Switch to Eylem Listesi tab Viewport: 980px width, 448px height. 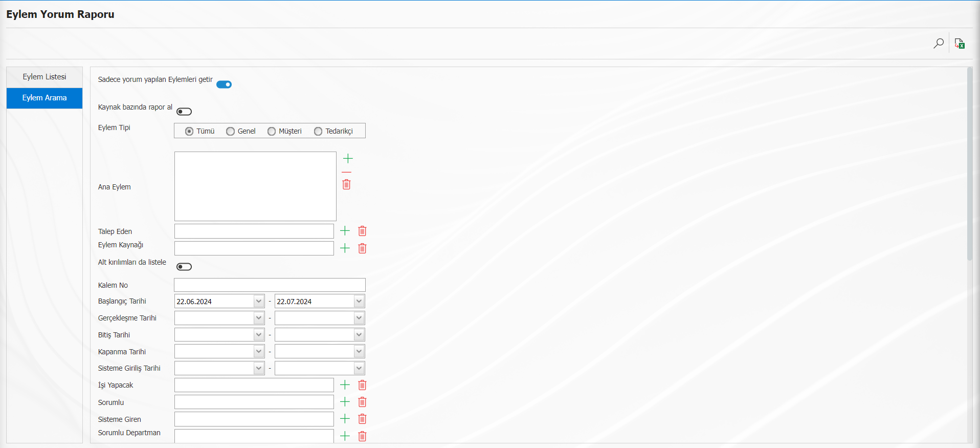(44, 77)
